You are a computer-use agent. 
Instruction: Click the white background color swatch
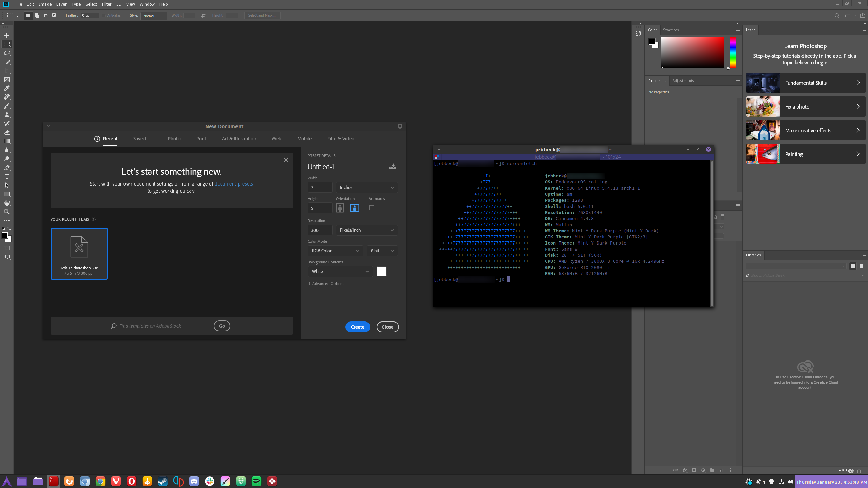(x=382, y=271)
